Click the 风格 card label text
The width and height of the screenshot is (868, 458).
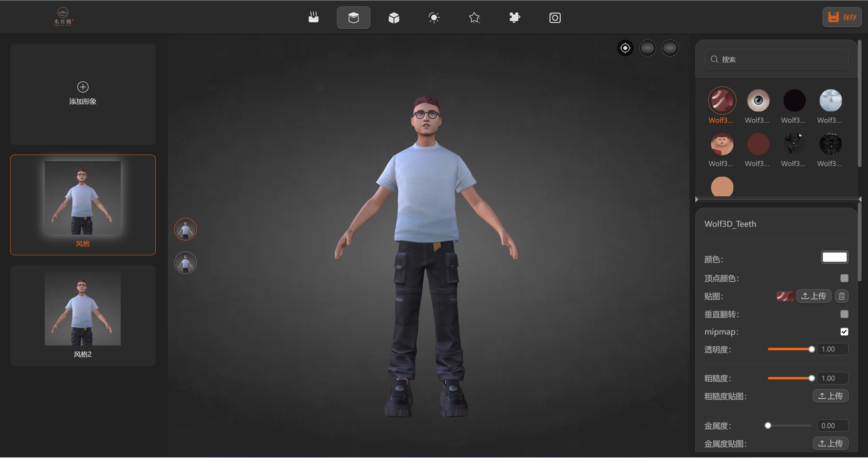click(83, 244)
